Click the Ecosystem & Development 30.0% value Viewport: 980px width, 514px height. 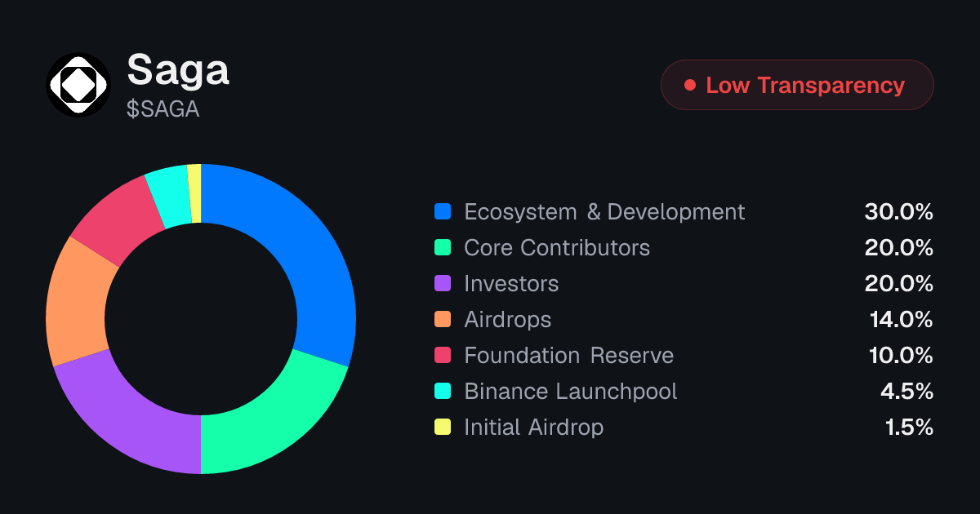898,212
